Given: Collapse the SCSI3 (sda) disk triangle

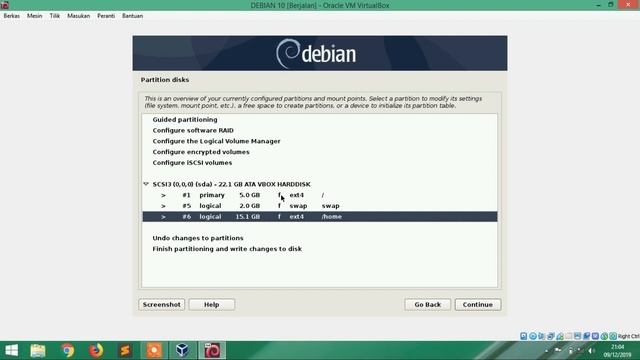Looking at the screenshot, I should click(146, 184).
